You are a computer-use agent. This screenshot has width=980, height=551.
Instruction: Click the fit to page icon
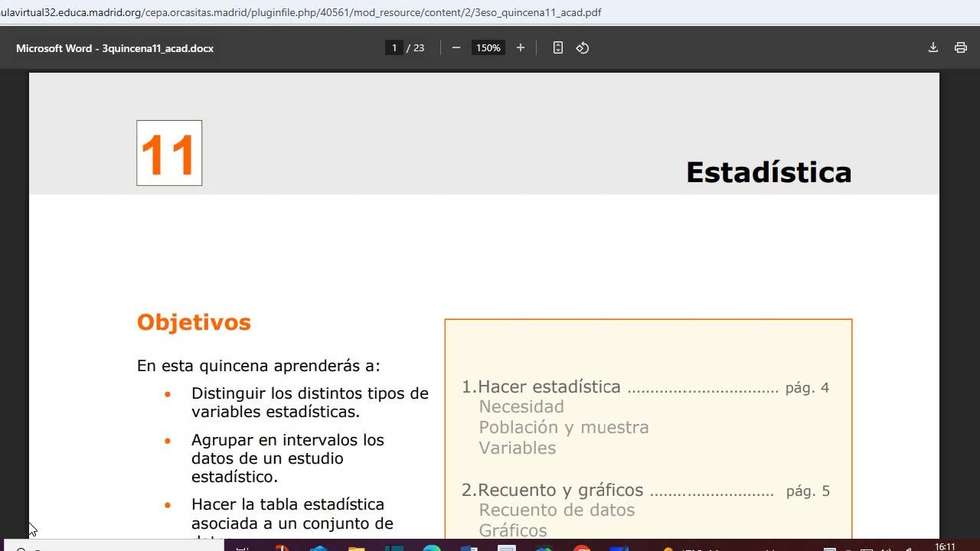click(558, 47)
